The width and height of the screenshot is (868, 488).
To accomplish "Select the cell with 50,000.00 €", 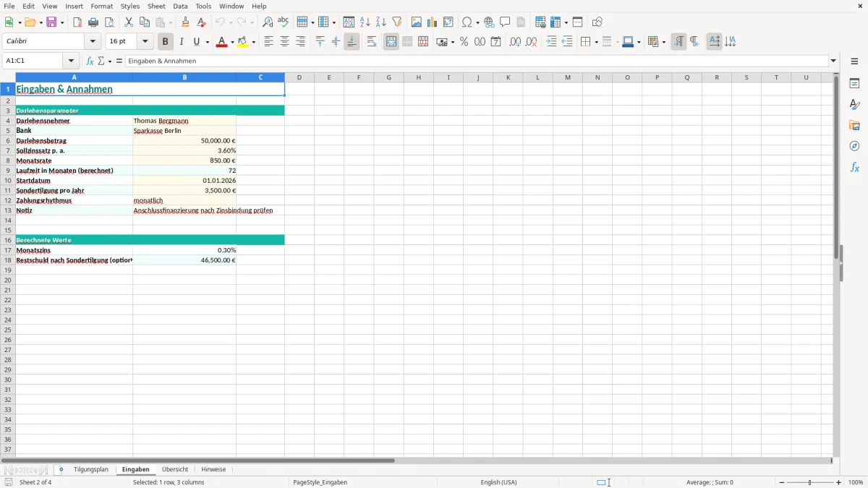I will (184, 141).
